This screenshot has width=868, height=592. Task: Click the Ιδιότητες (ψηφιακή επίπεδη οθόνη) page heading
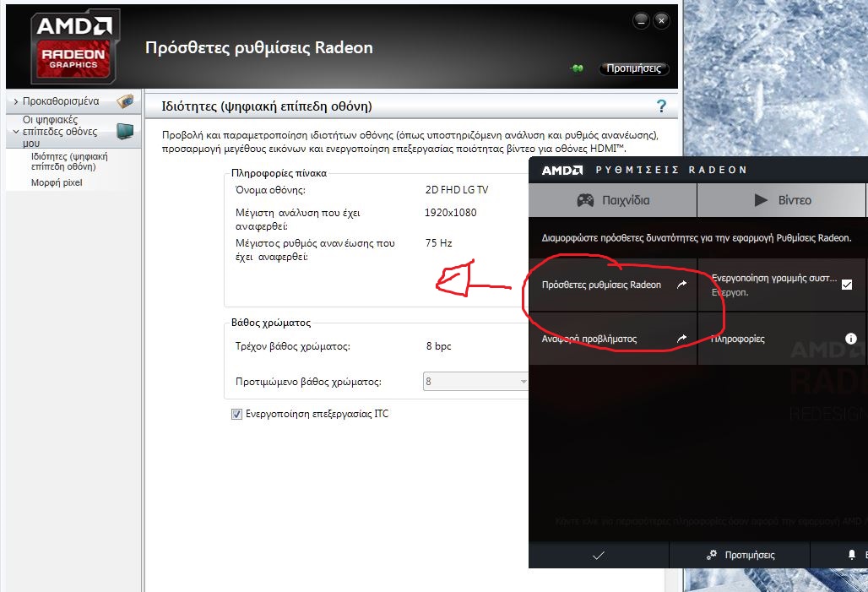(267, 106)
